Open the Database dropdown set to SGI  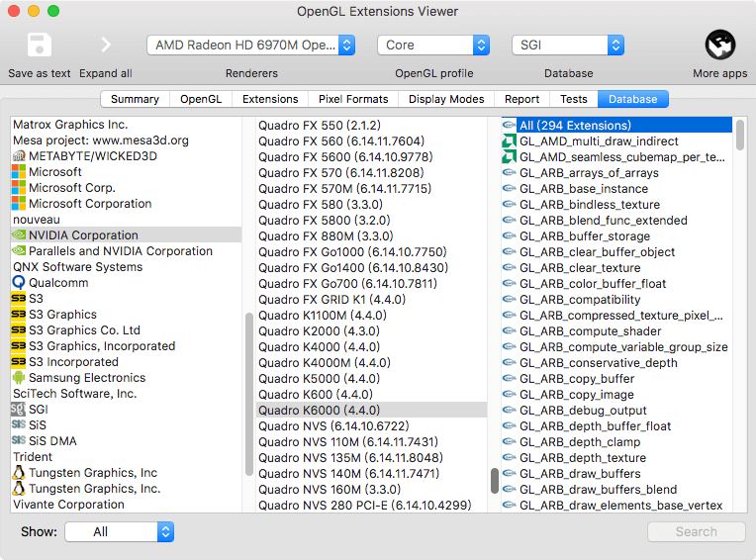click(568, 45)
